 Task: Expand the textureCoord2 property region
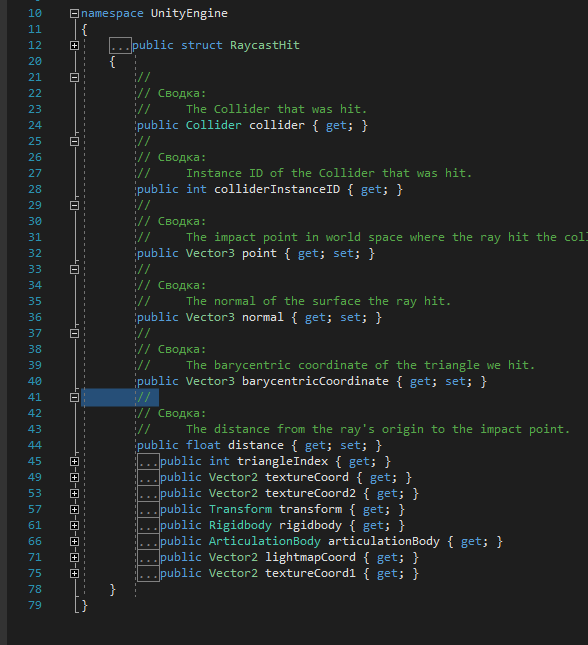(x=74, y=494)
